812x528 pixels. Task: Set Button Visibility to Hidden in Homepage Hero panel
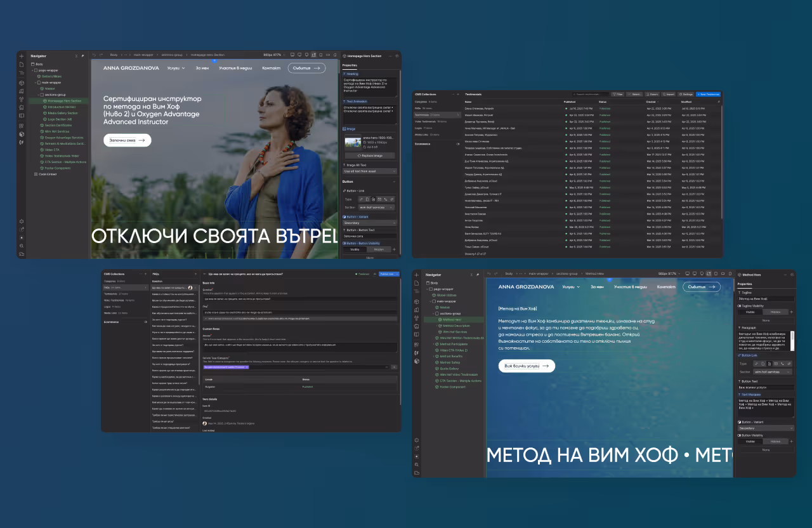379,249
